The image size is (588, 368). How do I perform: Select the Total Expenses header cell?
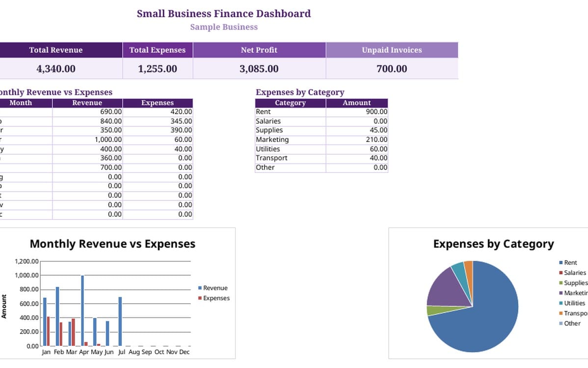point(158,50)
